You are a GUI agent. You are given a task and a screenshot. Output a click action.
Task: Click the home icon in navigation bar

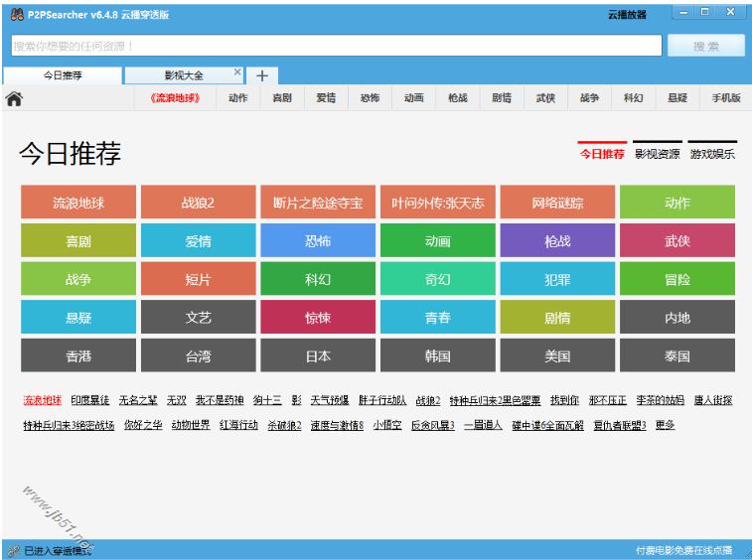pyautogui.click(x=14, y=98)
